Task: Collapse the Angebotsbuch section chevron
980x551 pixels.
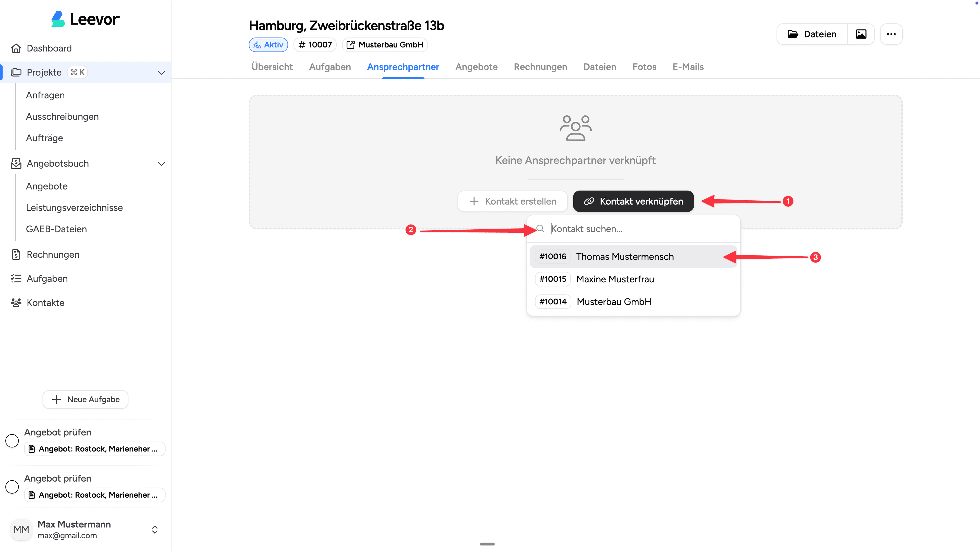Action: click(x=161, y=164)
